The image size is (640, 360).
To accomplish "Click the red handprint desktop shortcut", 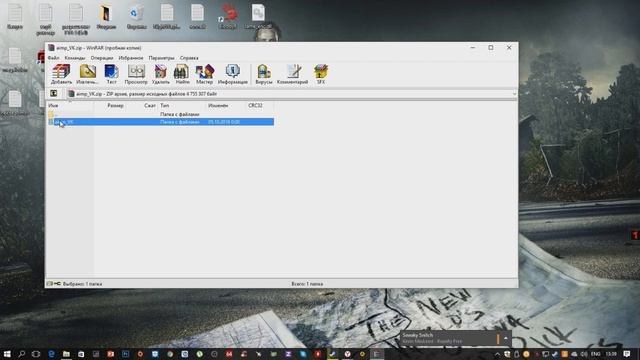I will (x=228, y=17).
